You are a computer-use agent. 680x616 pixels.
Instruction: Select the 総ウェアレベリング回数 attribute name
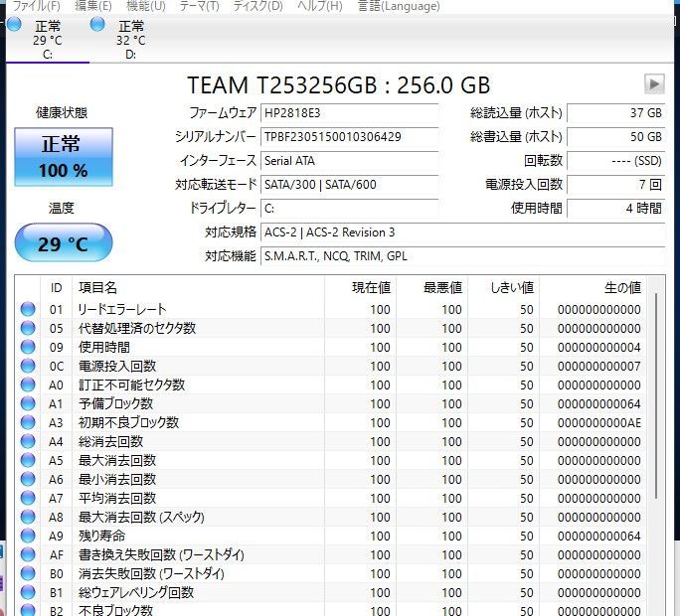coord(136,592)
